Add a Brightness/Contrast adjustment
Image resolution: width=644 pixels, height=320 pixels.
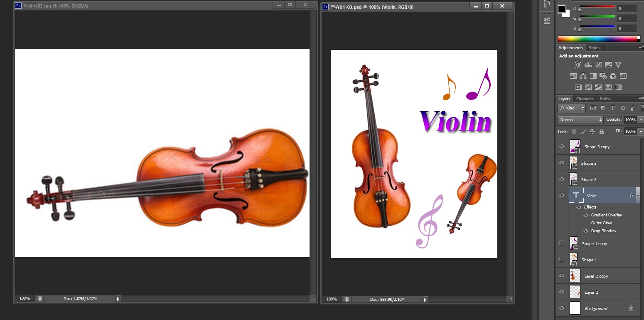pyautogui.click(x=578, y=64)
